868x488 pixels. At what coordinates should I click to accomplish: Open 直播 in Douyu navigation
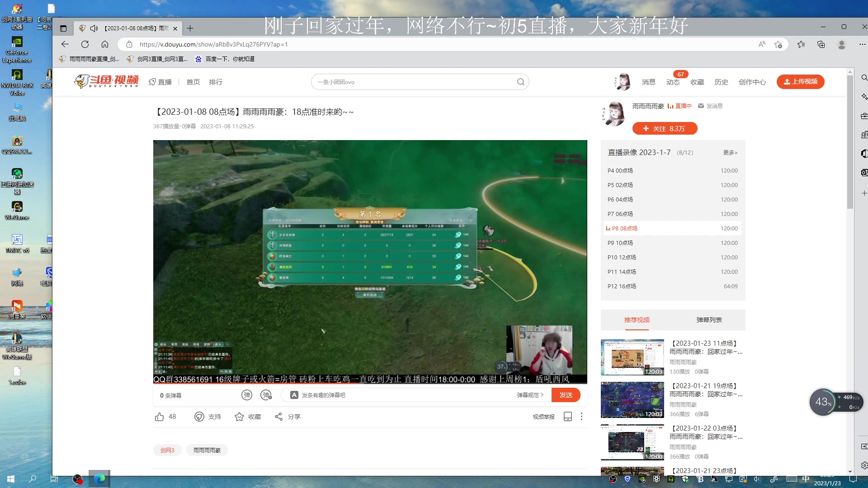[x=160, y=82]
